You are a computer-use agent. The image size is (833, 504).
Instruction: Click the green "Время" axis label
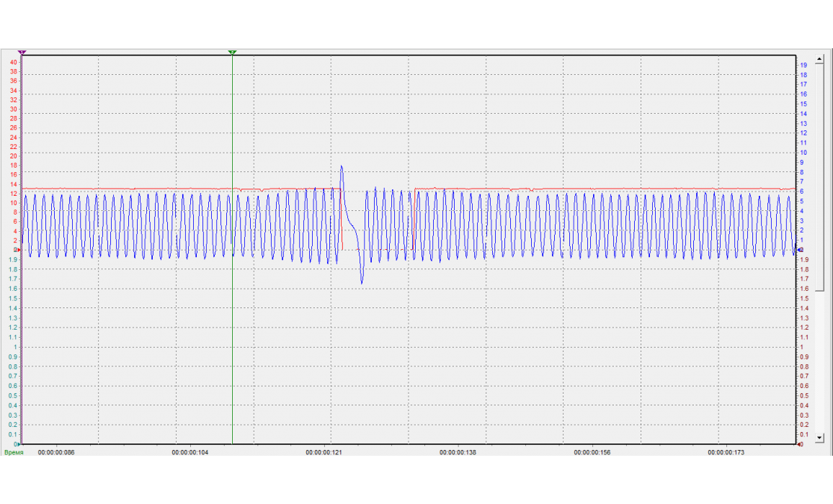pos(14,453)
